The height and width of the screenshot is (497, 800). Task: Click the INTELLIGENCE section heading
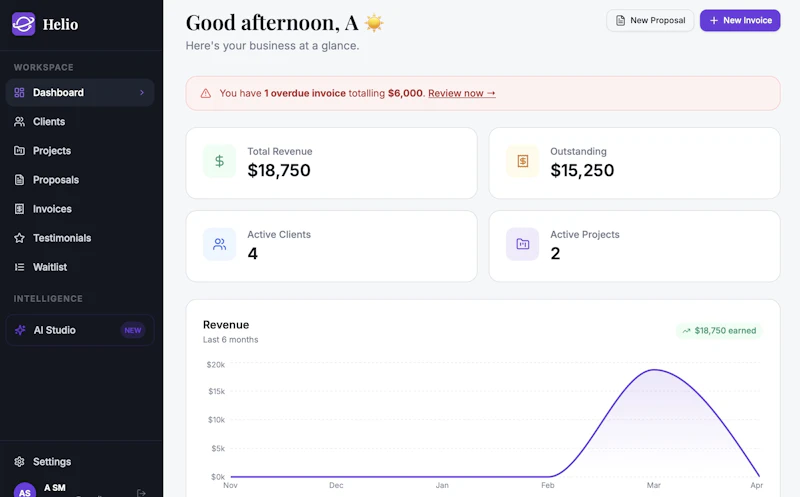click(48, 299)
